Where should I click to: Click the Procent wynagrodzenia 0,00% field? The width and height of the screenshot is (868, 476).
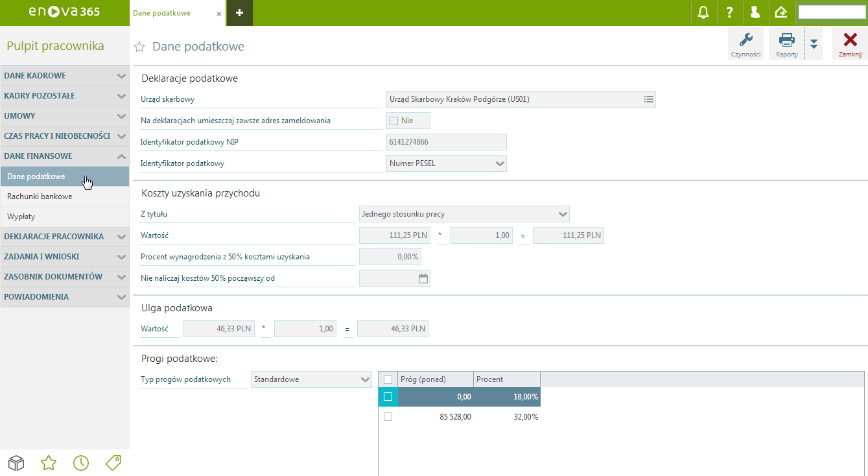390,257
